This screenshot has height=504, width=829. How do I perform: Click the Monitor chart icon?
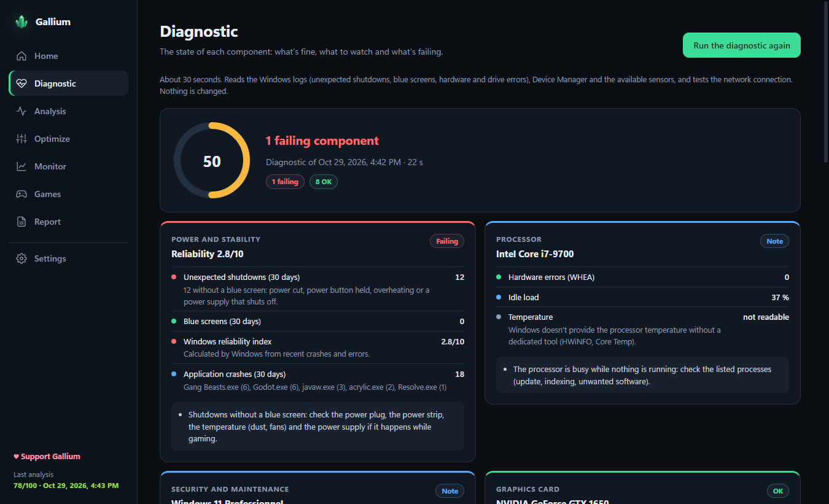21,166
